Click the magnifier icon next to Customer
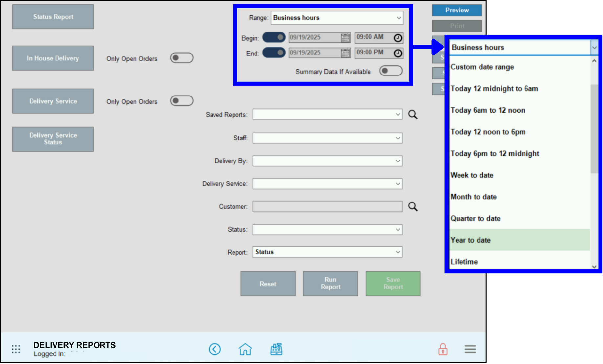Viewport: 603px width, 364px height. 413,206
